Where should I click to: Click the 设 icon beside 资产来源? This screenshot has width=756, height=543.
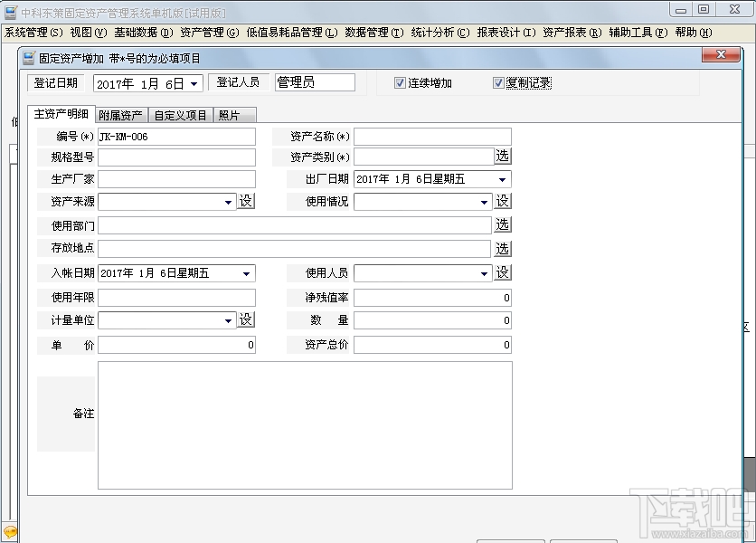[246, 201]
